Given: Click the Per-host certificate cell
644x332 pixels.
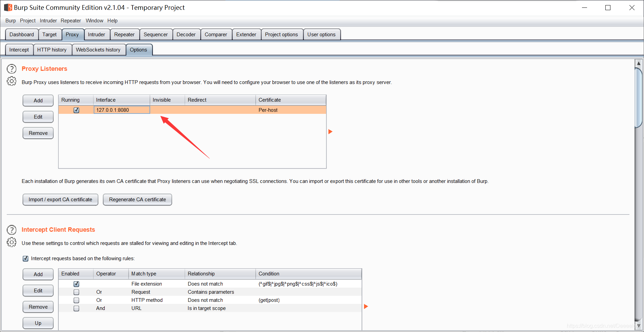Looking at the screenshot, I should click(290, 110).
